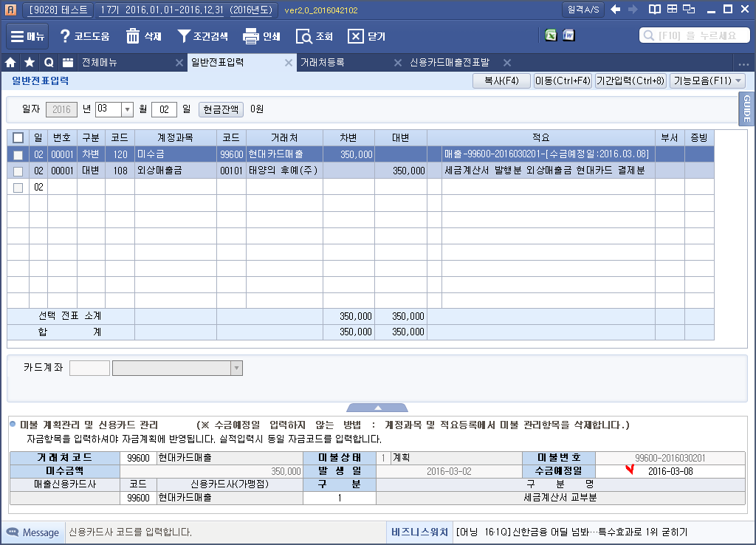Go to the home tab icon
This screenshot has width=756, height=545.
(10, 62)
